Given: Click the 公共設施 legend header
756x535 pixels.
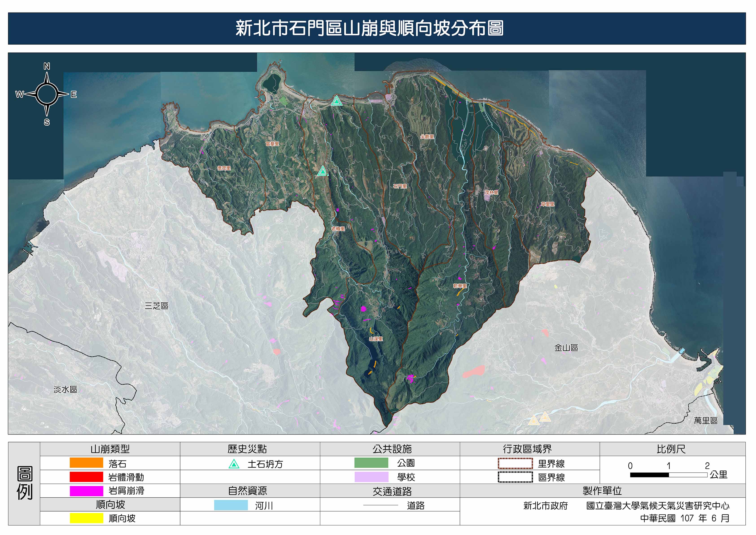Looking at the screenshot, I should tap(392, 449).
